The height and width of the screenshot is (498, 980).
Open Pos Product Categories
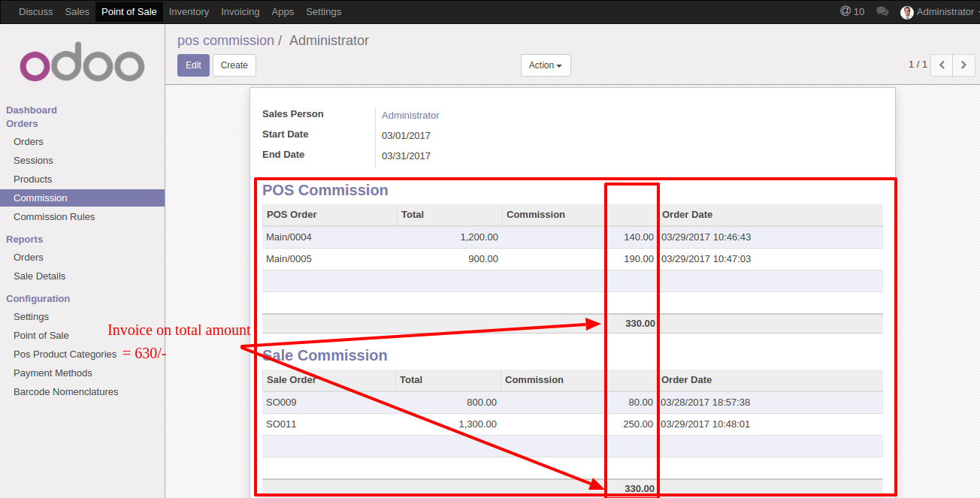coord(65,355)
